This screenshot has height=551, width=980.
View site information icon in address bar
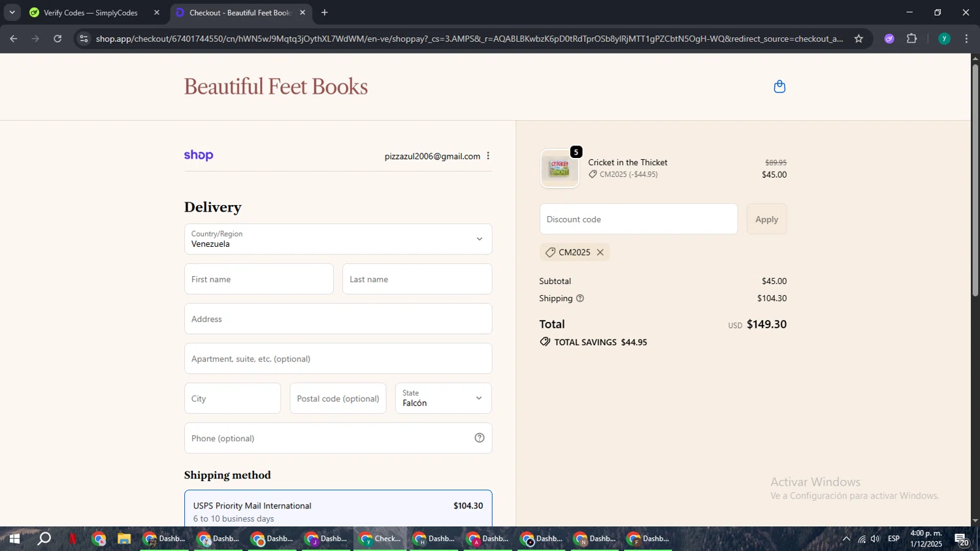point(84,39)
